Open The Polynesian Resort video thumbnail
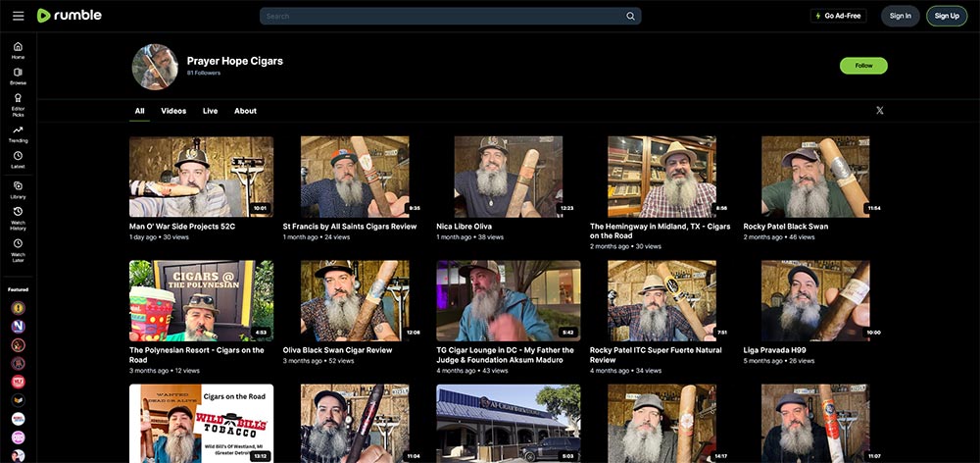 pyautogui.click(x=201, y=300)
